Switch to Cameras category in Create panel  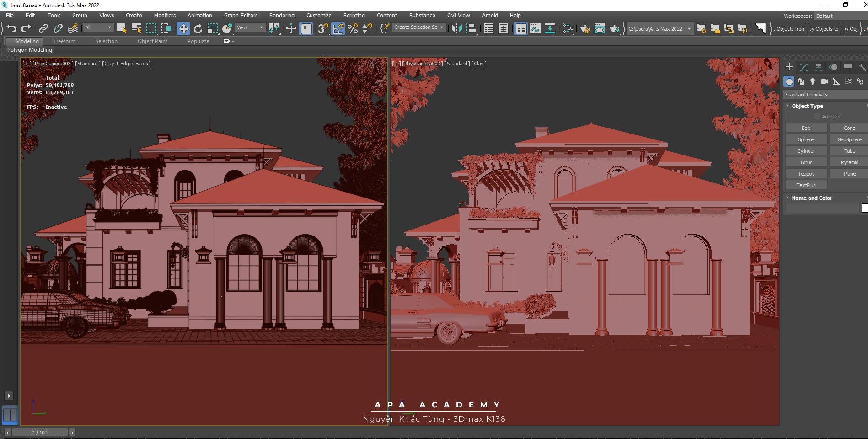(824, 81)
